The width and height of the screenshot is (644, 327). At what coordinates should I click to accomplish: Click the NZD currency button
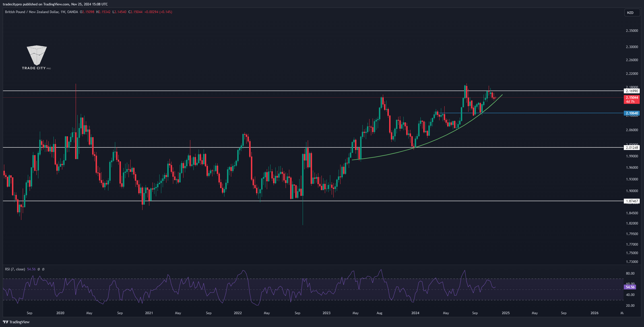(x=632, y=13)
